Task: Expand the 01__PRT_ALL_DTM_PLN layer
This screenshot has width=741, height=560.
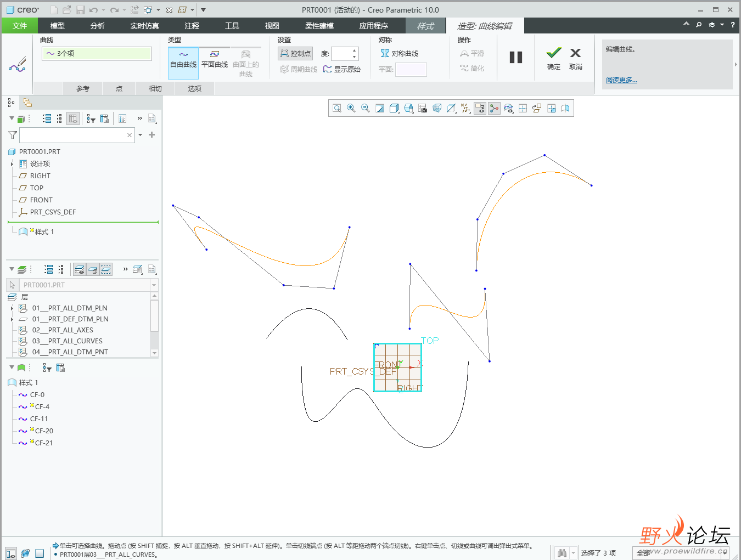Action: coord(12,308)
